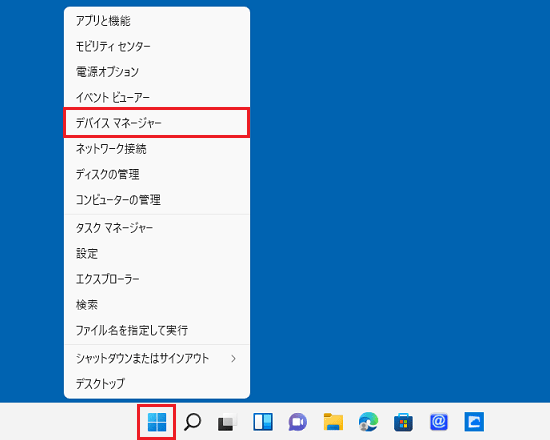
Task: Open the @ mail app icon on taskbar
Action: coord(439,422)
